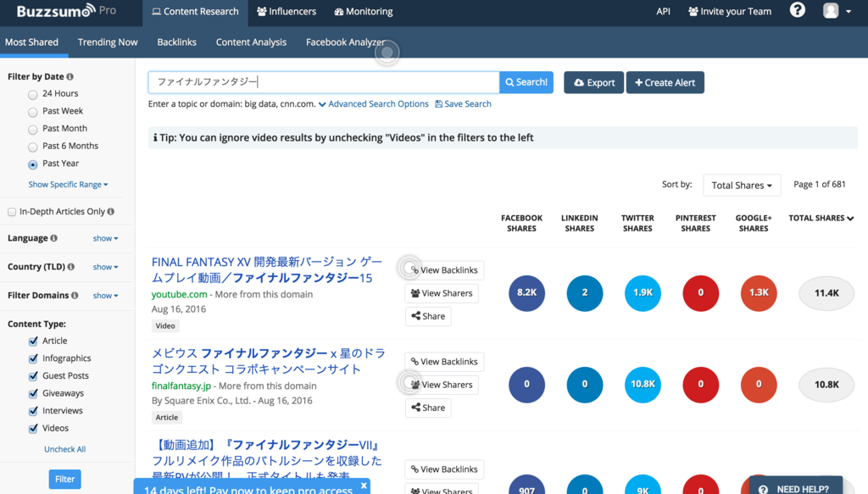Uncheck the Giveaways content type
The image size is (868, 494).
click(33, 393)
